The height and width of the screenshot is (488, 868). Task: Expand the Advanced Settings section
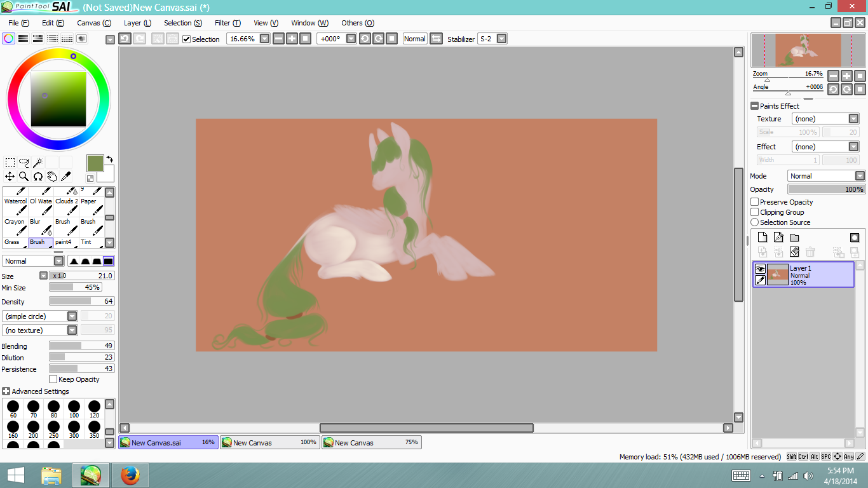[6, 391]
